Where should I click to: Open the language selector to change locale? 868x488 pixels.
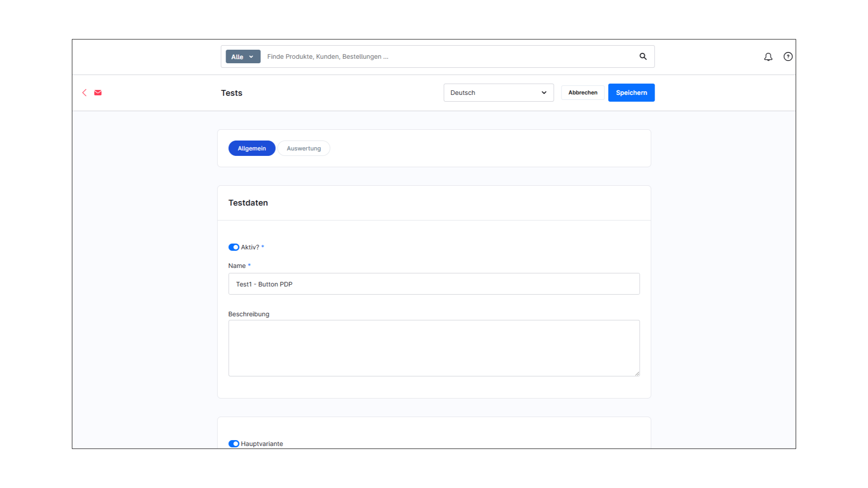click(x=499, y=92)
